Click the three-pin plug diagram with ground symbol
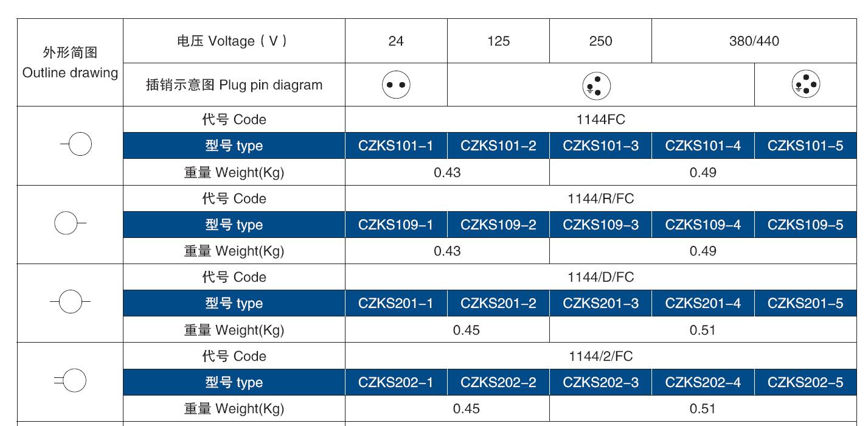Viewport: 868px width, 426px height. 597,85
